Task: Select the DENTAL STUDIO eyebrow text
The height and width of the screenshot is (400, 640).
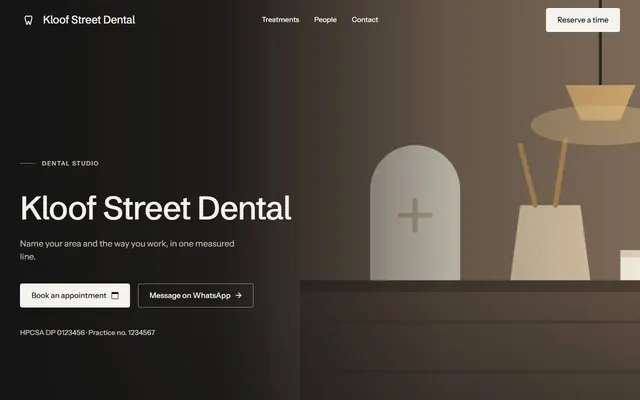Action: pyautogui.click(x=70, y=163)
